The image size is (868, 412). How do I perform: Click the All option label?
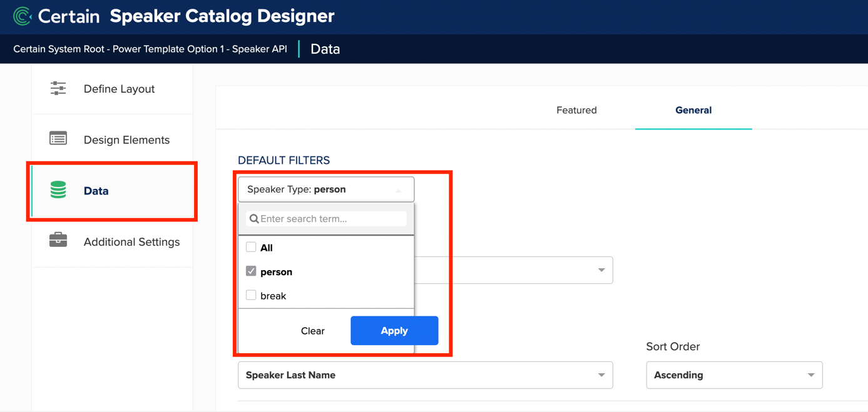pos(267,248)
